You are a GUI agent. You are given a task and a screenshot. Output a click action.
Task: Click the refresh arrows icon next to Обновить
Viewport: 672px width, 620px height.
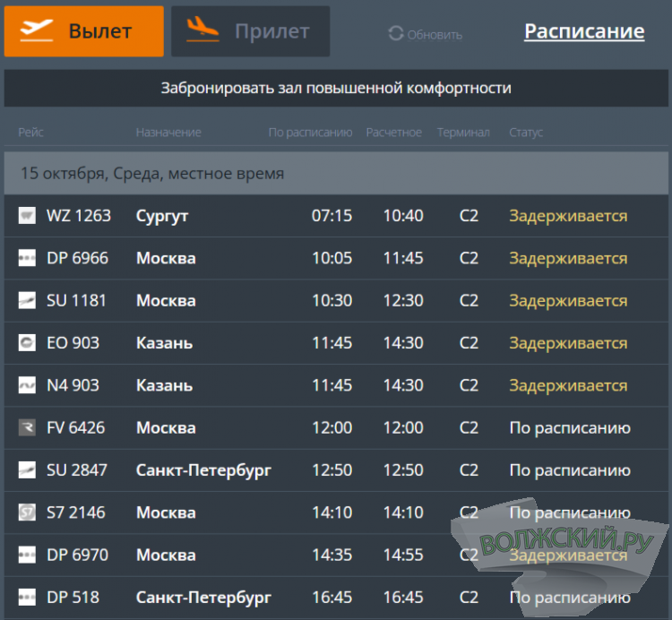pyautogui.click(x=395, y=34)
